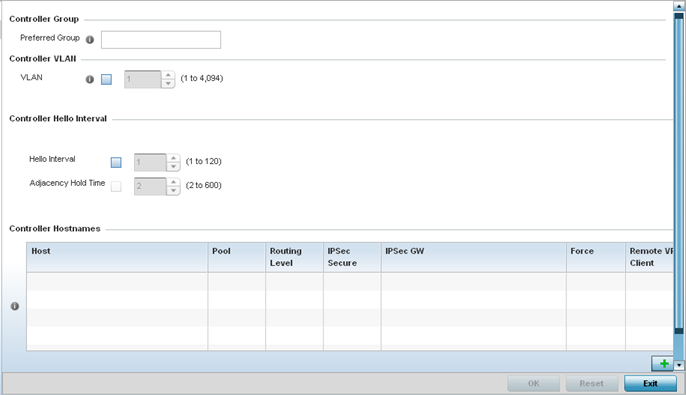Click the Controller Hostnames table info icon

[x=15, y=306]
